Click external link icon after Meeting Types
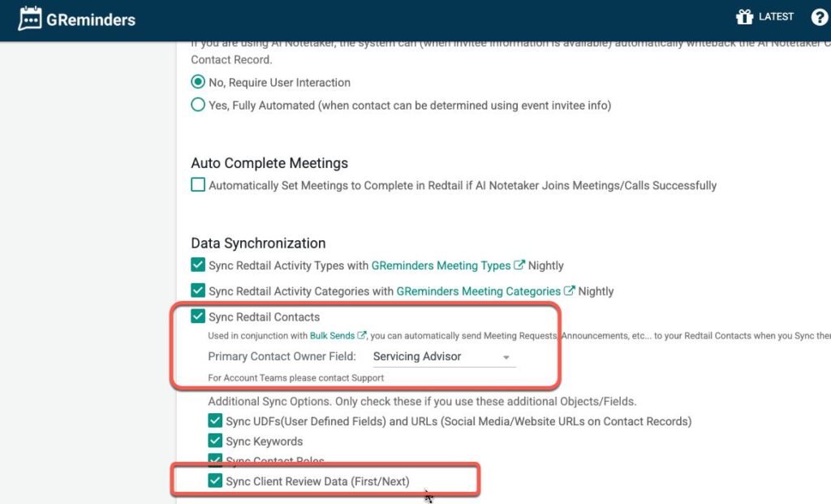 tap(519, 265)
